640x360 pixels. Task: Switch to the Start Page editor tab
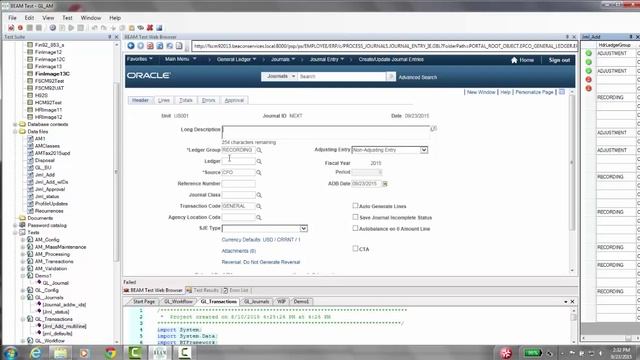pyautogui.click(x=144, y=302)
